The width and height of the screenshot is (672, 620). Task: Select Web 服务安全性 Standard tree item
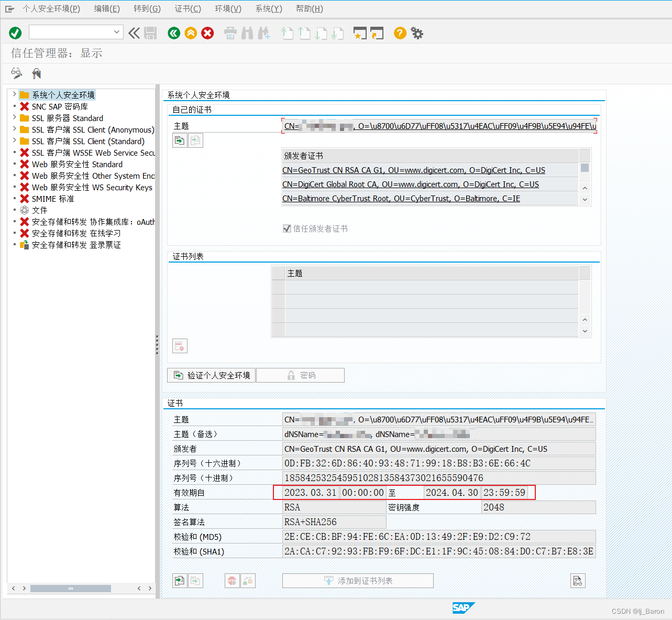77,164
